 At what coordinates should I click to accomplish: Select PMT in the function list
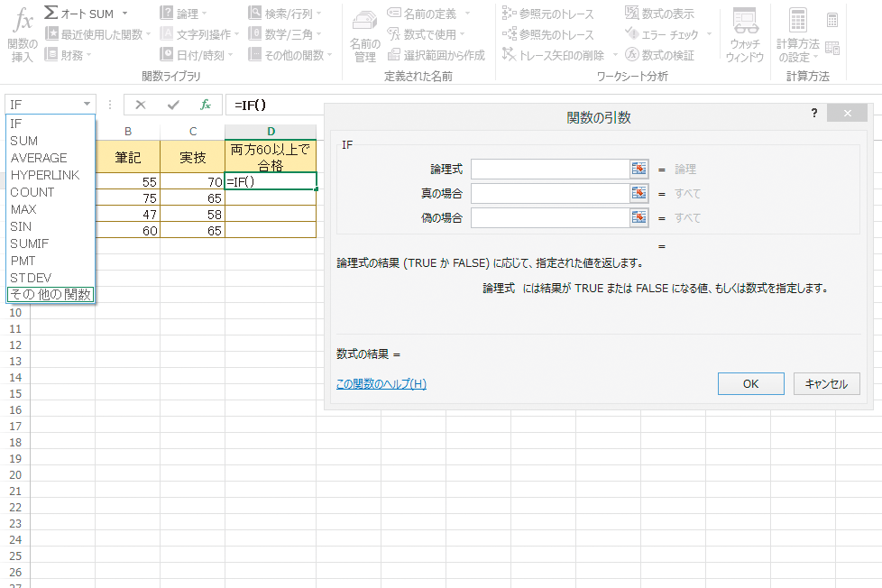click(51, 261)
